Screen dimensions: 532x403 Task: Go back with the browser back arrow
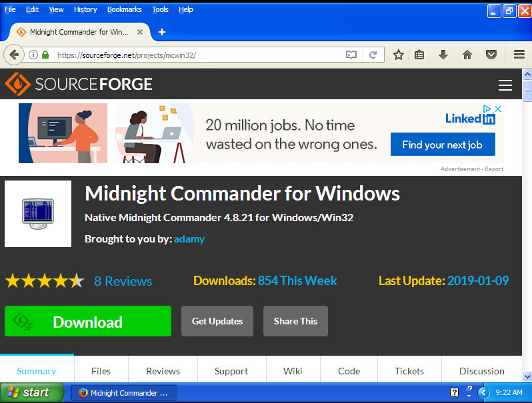(x=14, y=55)
